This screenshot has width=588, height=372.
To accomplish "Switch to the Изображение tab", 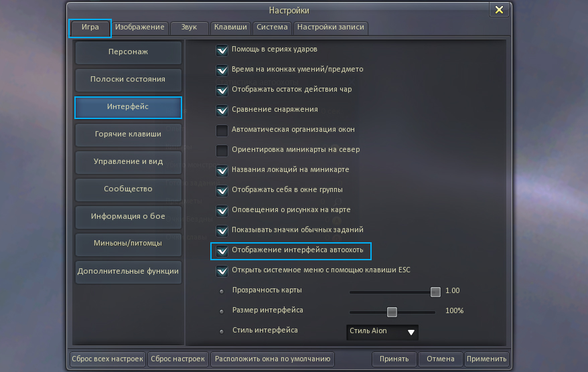I will [x=139, y=27].
